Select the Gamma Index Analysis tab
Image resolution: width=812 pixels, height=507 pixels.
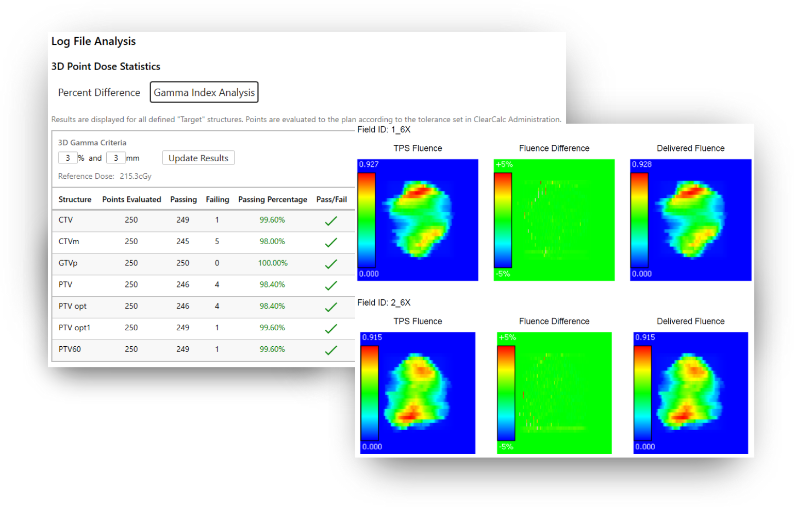pyautogui.click(x=204, y=93)
